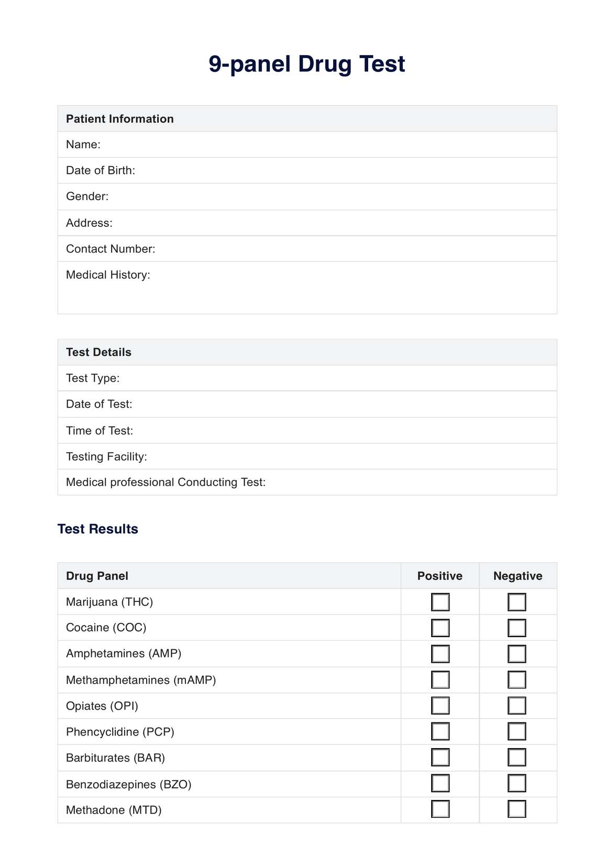Mark Cocaine (COC) as Negative
Image resolution: width=616 pixels, height=854 pixels.
point(516,628)
